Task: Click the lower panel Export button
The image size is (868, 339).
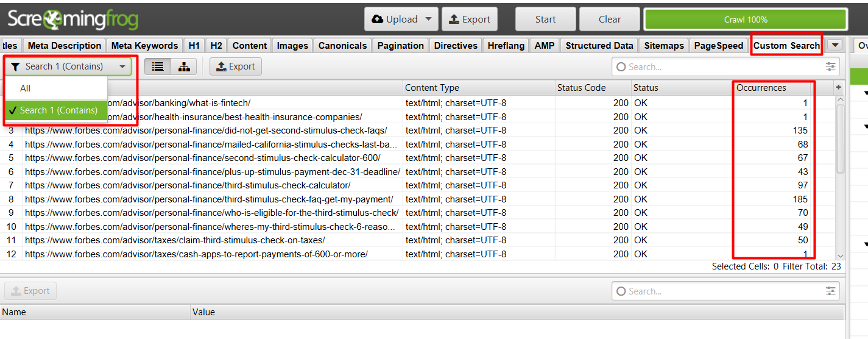Action: [30, 291]
